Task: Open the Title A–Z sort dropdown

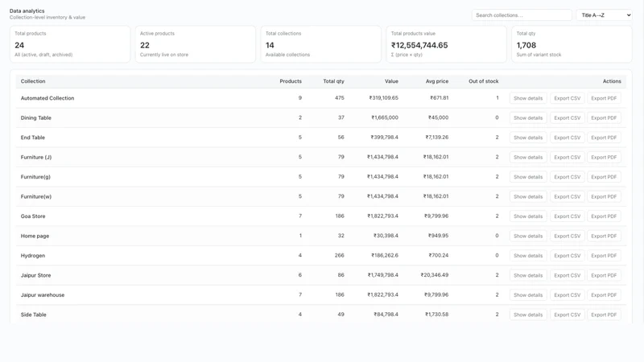Action: [605, 15]
